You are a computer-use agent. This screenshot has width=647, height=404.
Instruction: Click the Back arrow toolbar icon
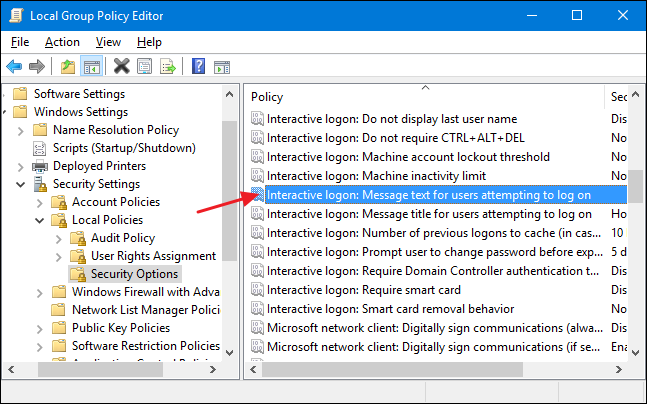pos(14,66)
